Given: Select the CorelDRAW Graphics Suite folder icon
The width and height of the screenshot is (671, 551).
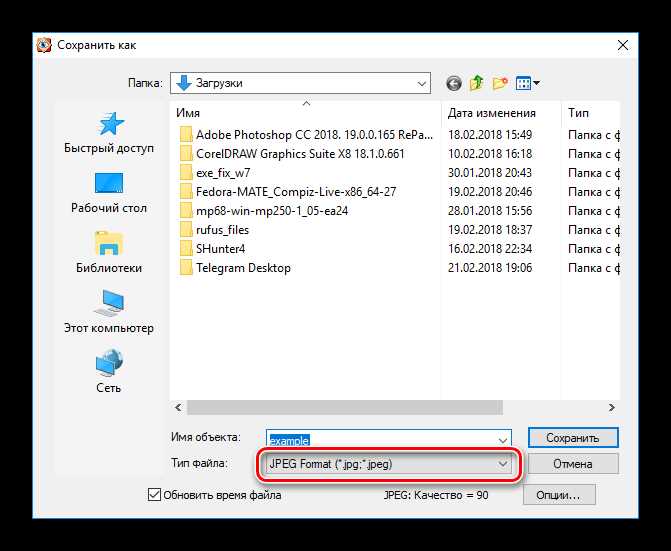Looking at the screenshot, I should point(186,154).
